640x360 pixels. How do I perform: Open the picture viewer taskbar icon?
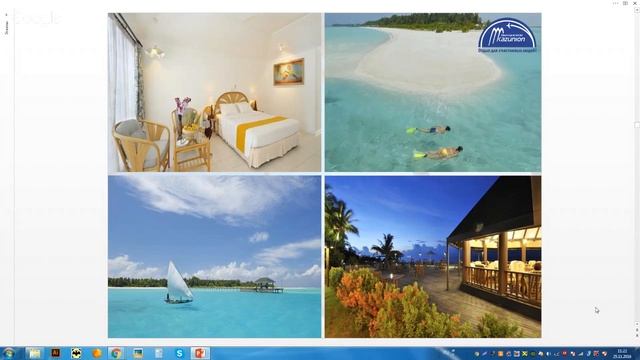[138, 353]
